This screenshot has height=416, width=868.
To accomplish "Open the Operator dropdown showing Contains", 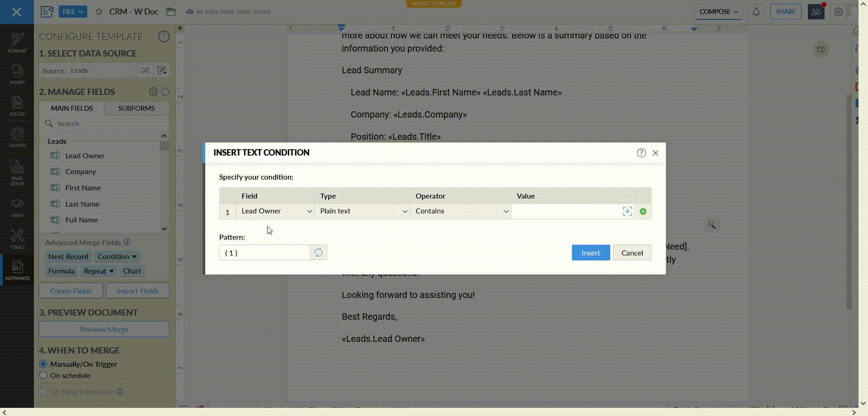I will pos(461,212).
